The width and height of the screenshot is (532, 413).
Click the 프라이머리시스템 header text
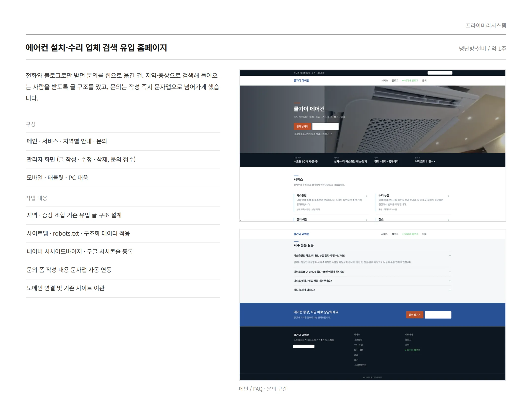pyautogui.click(x=486, y=26)
